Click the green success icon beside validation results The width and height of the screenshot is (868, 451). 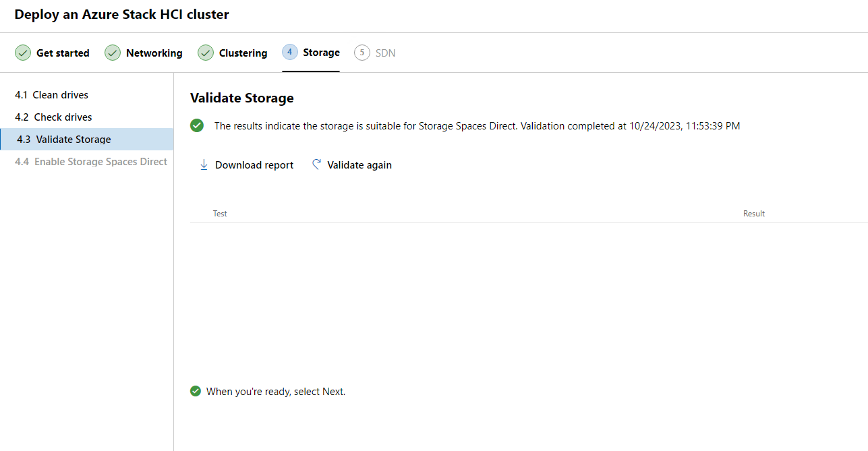pos(197,125)
